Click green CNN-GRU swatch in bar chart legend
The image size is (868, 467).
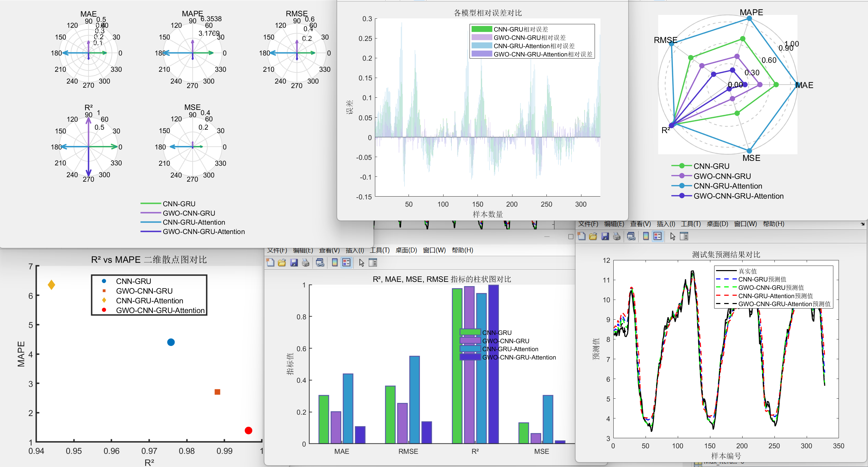470,332
